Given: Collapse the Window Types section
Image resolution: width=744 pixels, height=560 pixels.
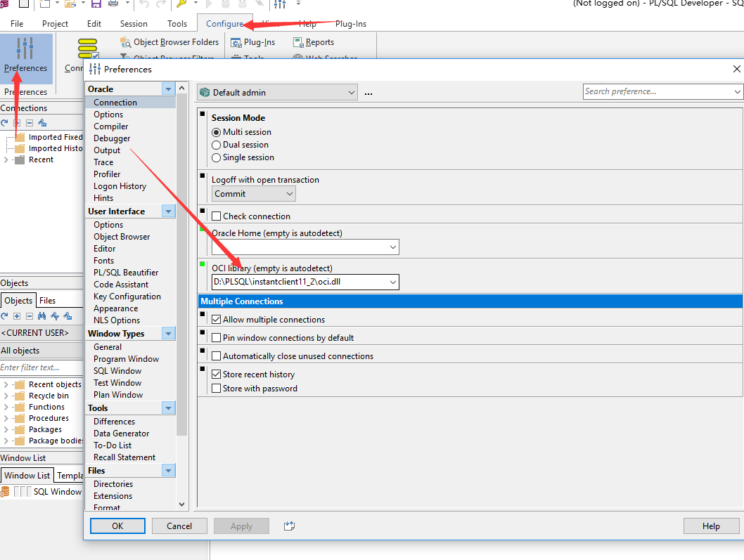Looking at the screenshot, I should pyautogui.click(x=168, y=334).
